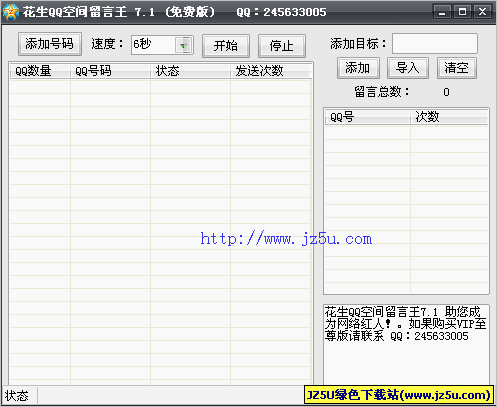Click the 添加 target button
The image size is (497, 407).
[x=358, y=68]
